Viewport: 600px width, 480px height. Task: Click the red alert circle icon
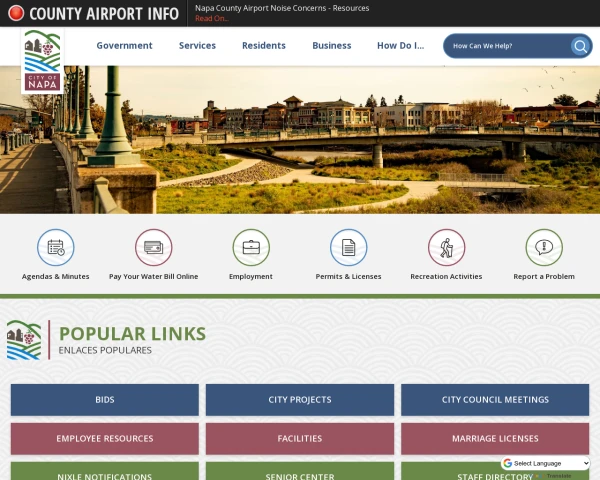click(x=15, y=13)
